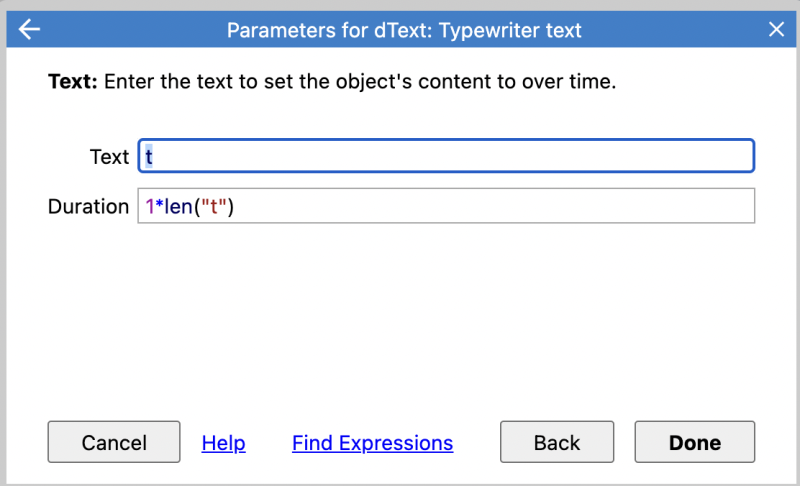Return to previous step with Back button
The width and height of the screenshot is (800, 486).
point(557,442)
